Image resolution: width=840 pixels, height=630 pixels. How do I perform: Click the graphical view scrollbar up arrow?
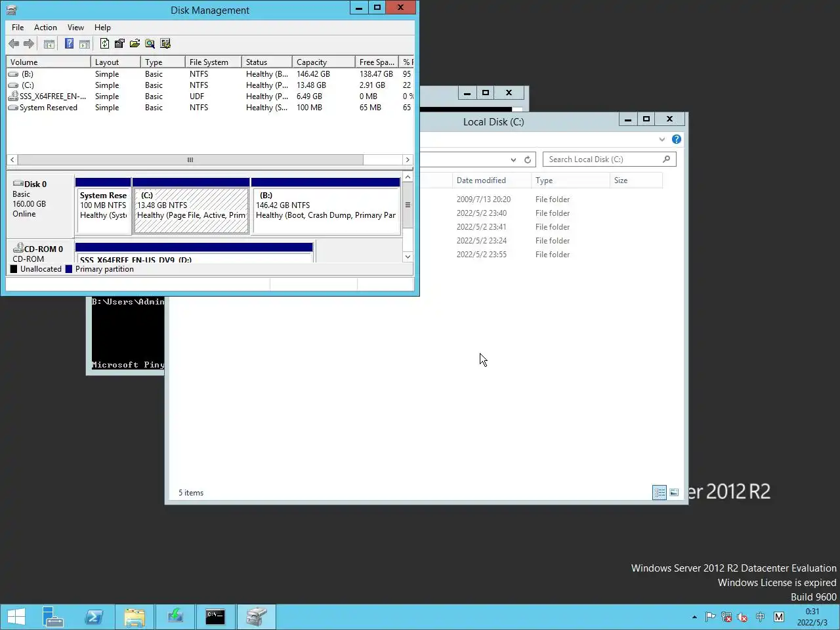(x=408, y=177)
